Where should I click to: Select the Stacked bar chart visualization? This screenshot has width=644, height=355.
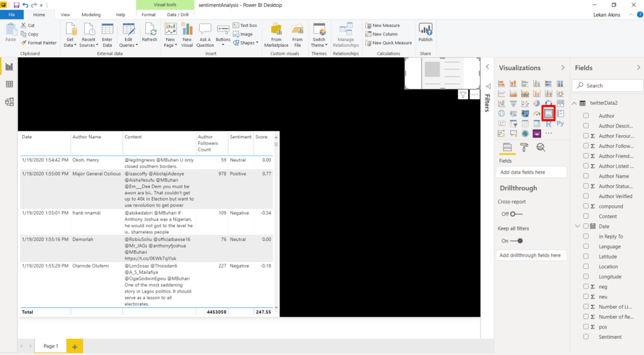pos(502,83)
